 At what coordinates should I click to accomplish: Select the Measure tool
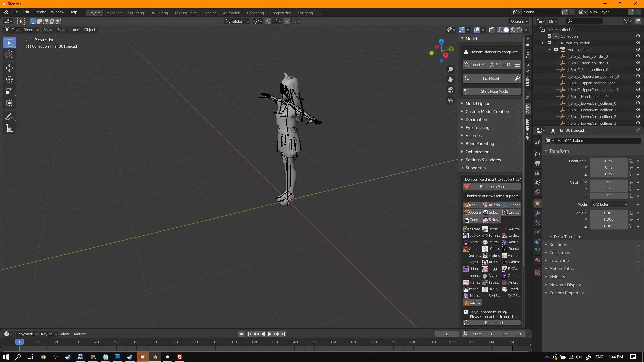[x=9, y=129]
